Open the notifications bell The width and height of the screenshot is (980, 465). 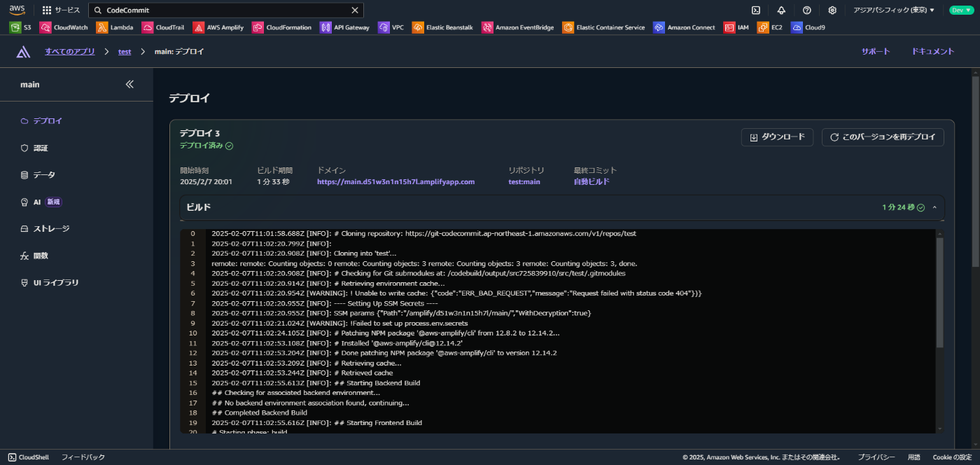[x=781, y=11]
